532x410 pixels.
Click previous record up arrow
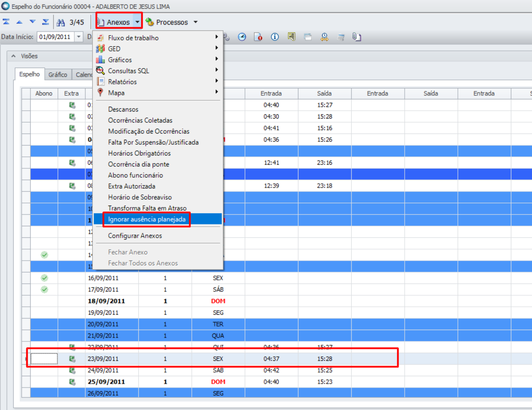point(19,22)
